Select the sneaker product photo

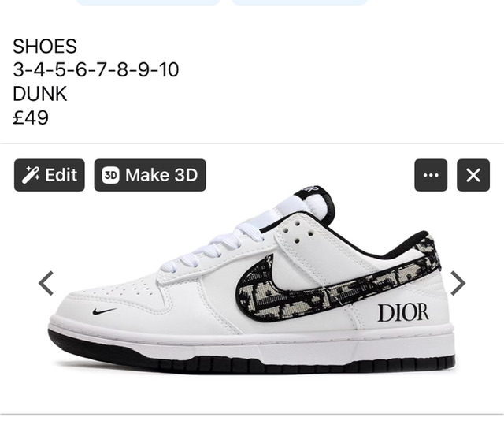[x=252, y=279]
